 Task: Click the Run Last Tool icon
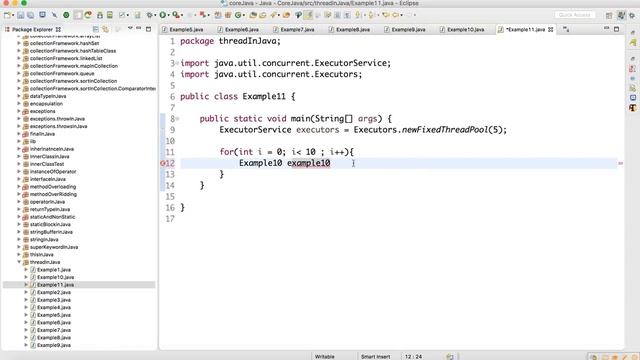176,15
